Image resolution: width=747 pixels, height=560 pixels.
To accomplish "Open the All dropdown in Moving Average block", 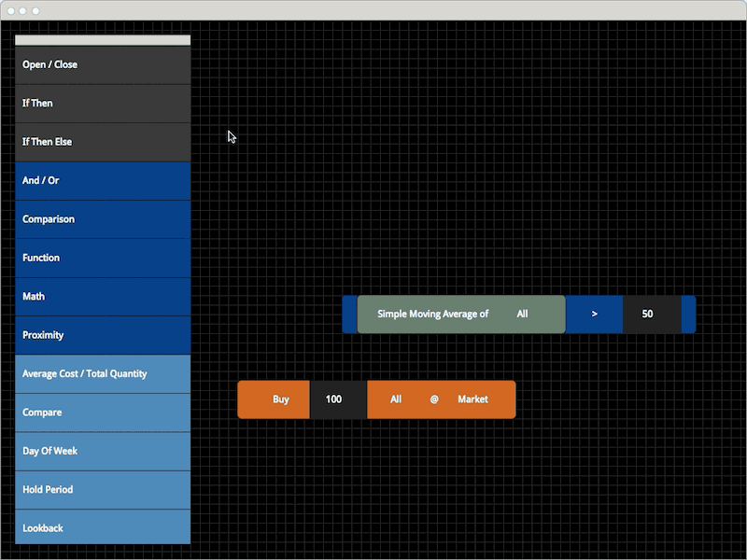I will pos(522,314).
